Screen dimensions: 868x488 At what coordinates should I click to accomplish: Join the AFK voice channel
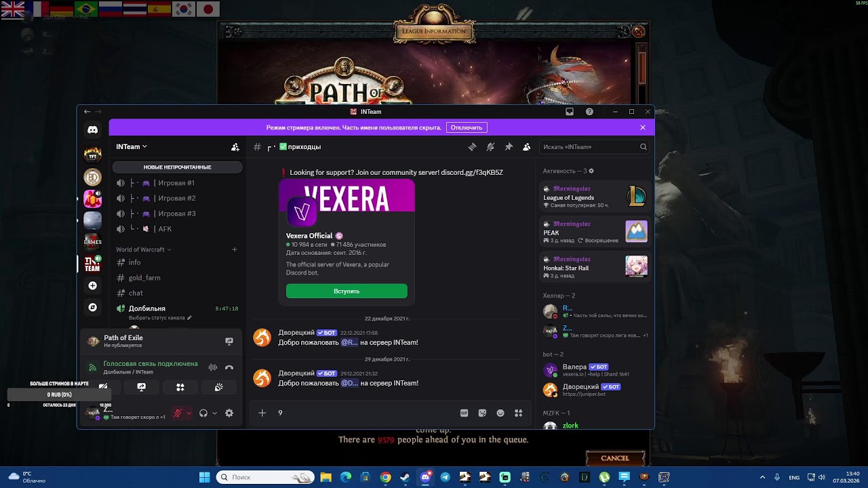pos(178,229)
